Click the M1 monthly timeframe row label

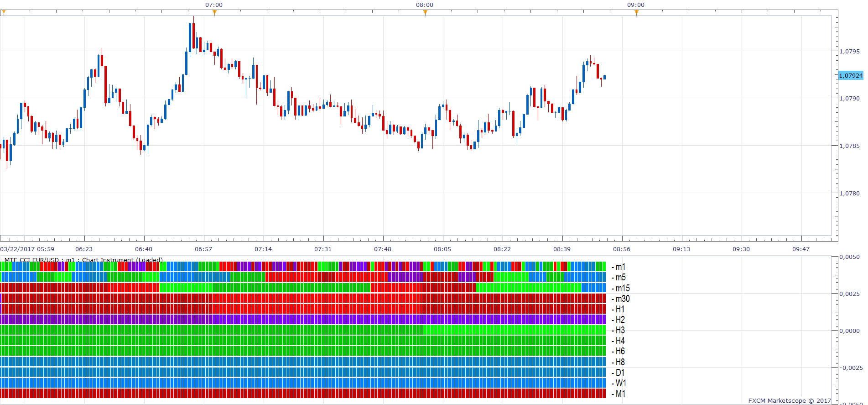(x=619, y=394)
